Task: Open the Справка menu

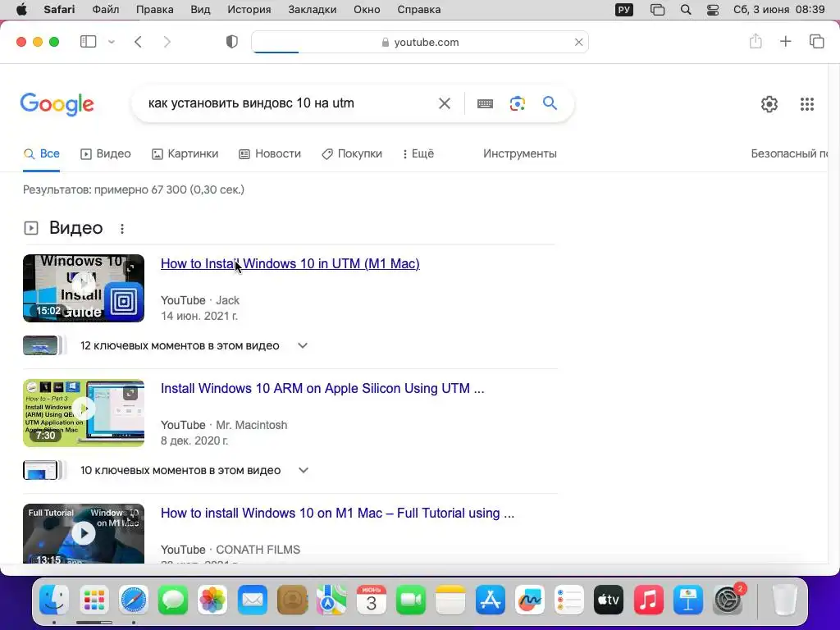Action: pyautogui.click(x=419, y=10)
